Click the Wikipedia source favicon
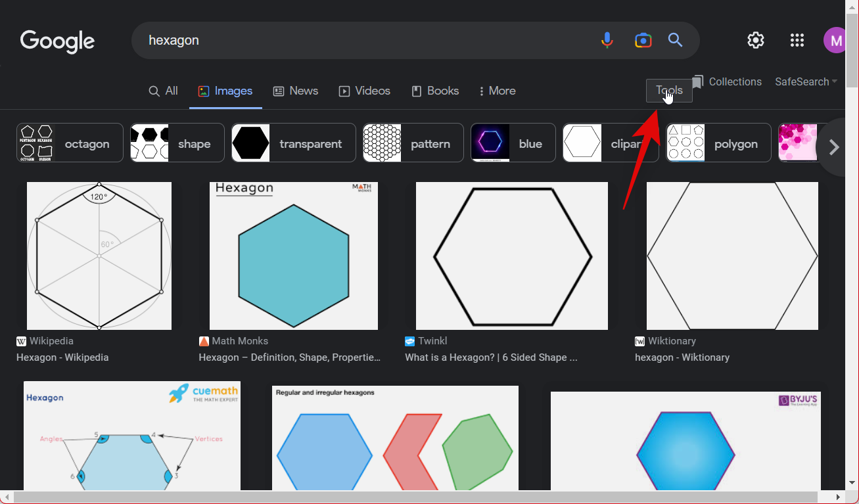The image size is (859, 504). tap(22, 341)
